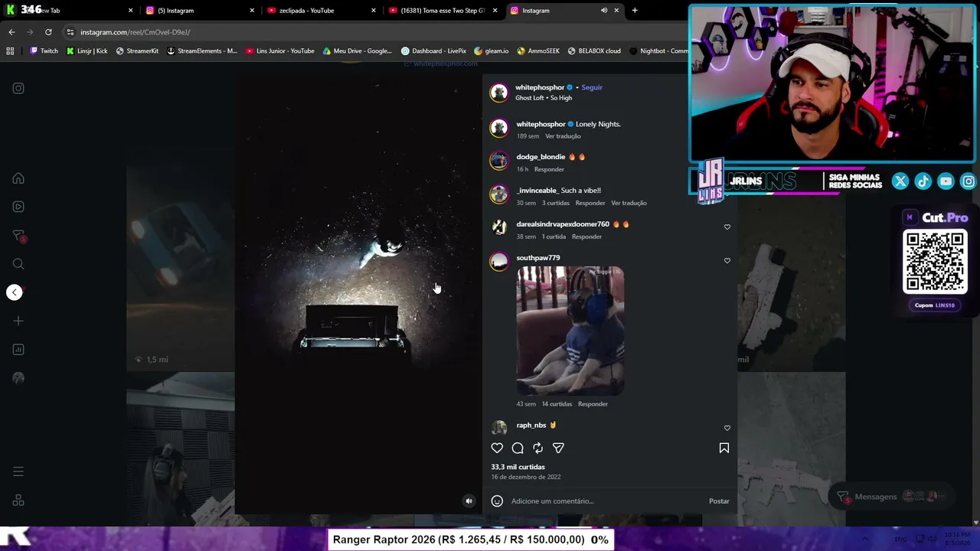The width and height of the screenshot is (980, 551).
Task: Reply to _invinceable_'s comment
Action: (590, 203)
